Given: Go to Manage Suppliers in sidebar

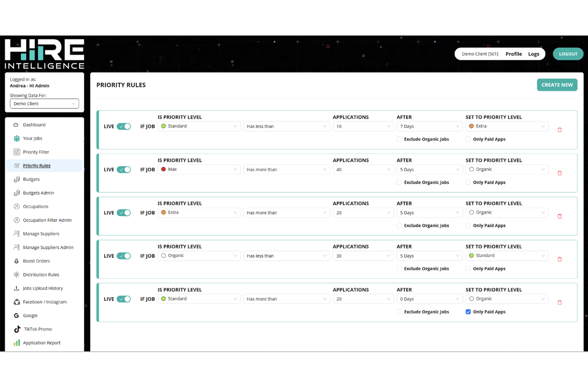Looking at the screenshot, I should [x=41, y=234].
